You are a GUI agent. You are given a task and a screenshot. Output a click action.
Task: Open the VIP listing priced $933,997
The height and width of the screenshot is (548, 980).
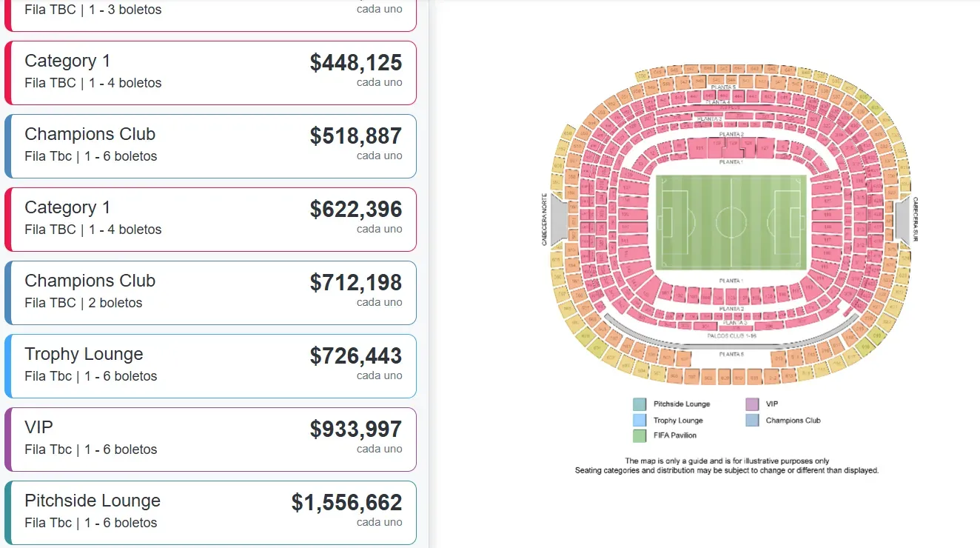(x=211, y=438)
